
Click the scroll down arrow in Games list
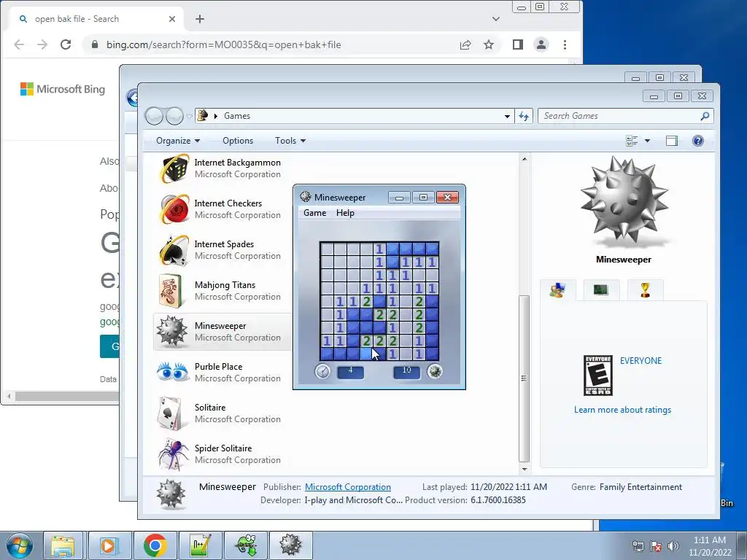[524, 469]
